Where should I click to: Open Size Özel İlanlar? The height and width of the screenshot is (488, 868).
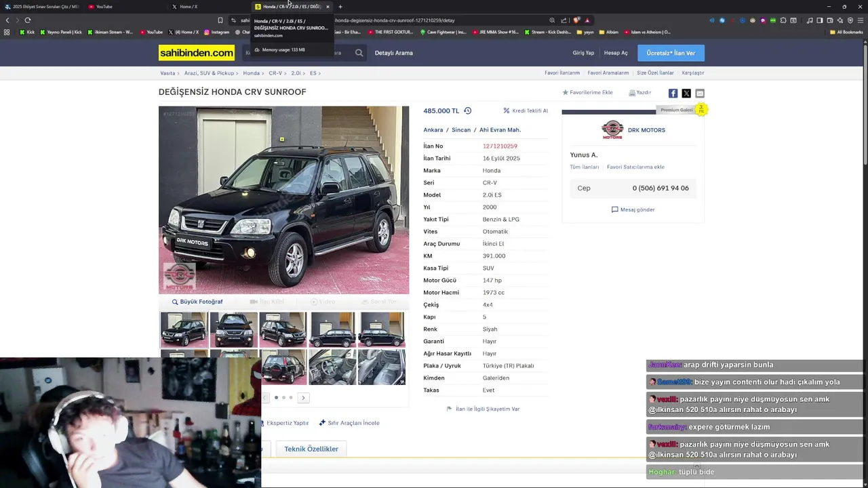point(655,73)
